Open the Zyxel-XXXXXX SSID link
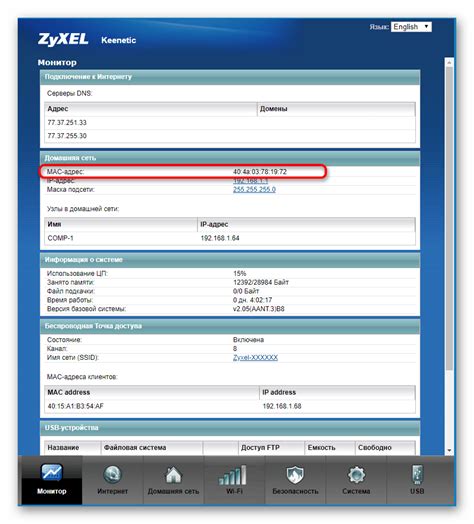474x524 pixels. (255, 358)
